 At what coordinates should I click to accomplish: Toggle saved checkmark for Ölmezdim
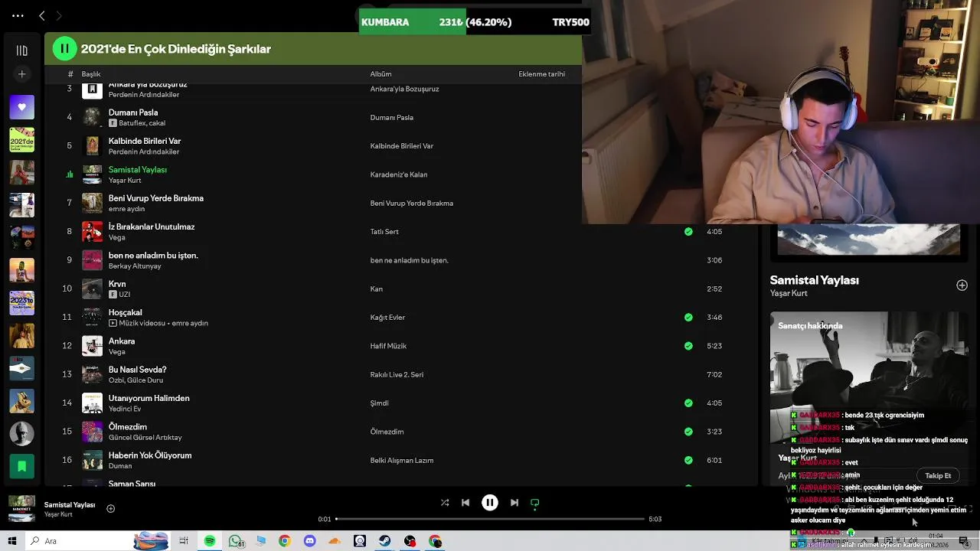(688, 432)
